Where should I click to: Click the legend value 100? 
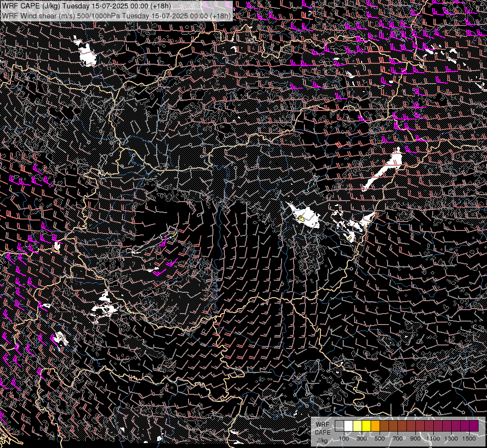[344, 439]
